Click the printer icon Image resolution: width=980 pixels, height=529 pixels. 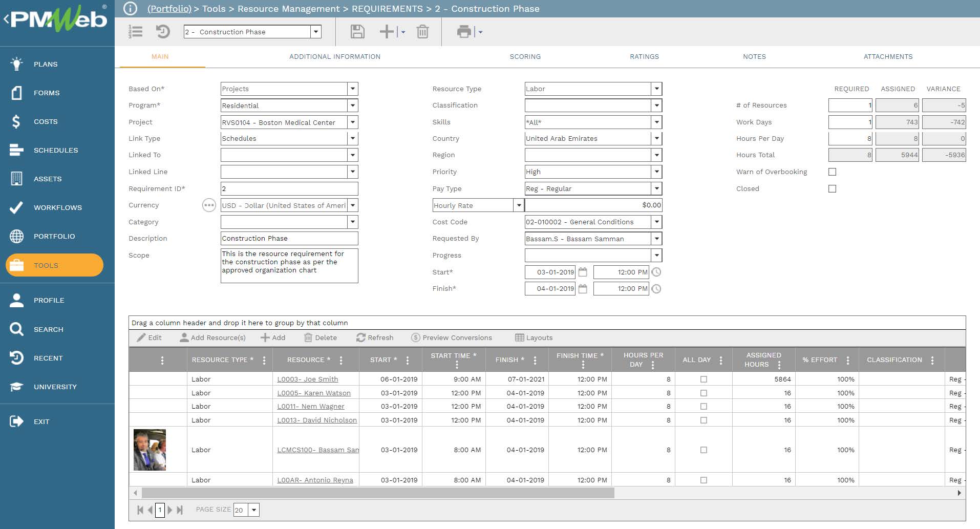tap(464, 32)
